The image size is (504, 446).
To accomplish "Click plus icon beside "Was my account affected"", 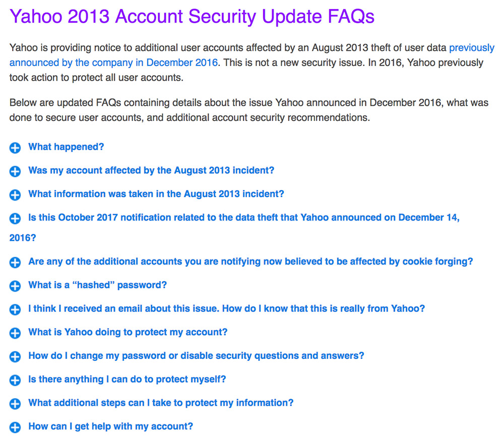I will [x=15, y=171].
